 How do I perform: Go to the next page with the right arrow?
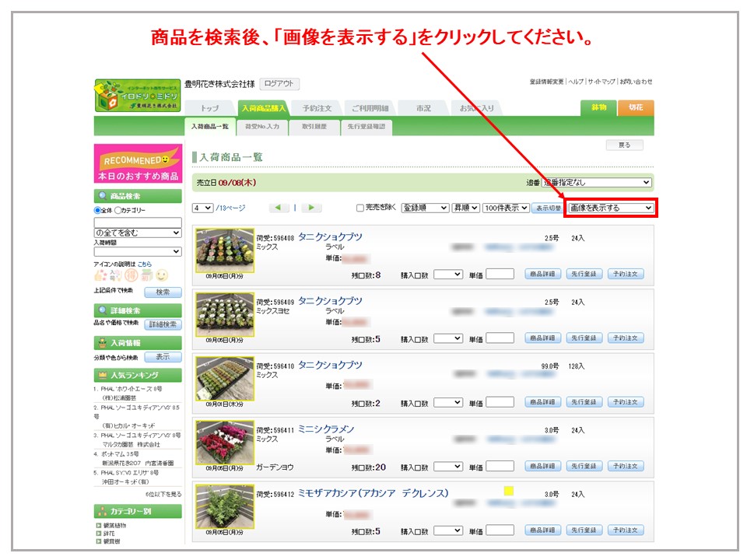pos(311,208)
